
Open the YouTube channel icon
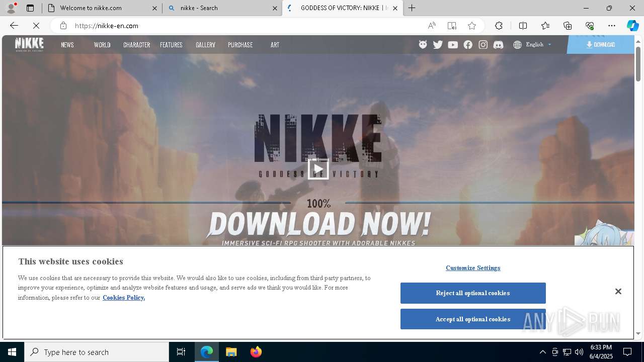[453, 45]
